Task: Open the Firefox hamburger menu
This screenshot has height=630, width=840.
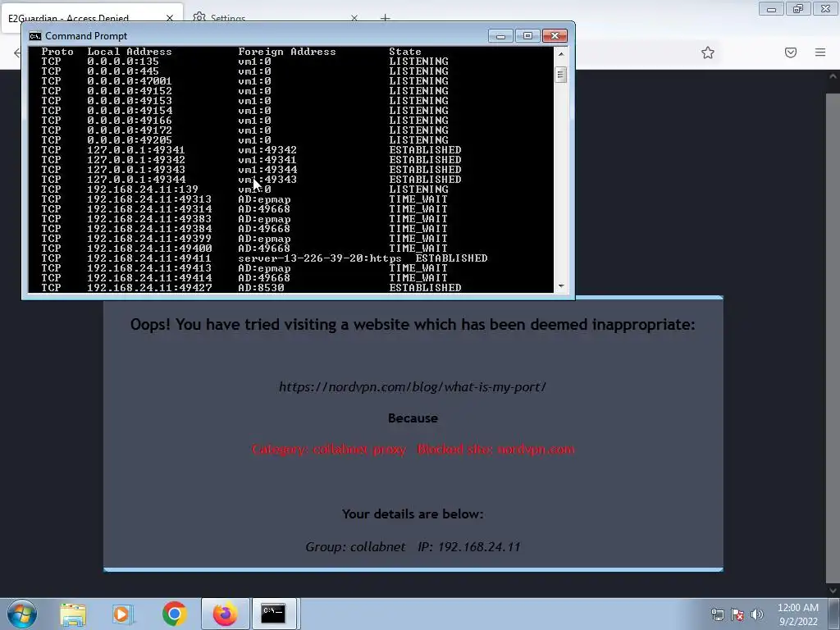Action: click(x=820, y=52)
